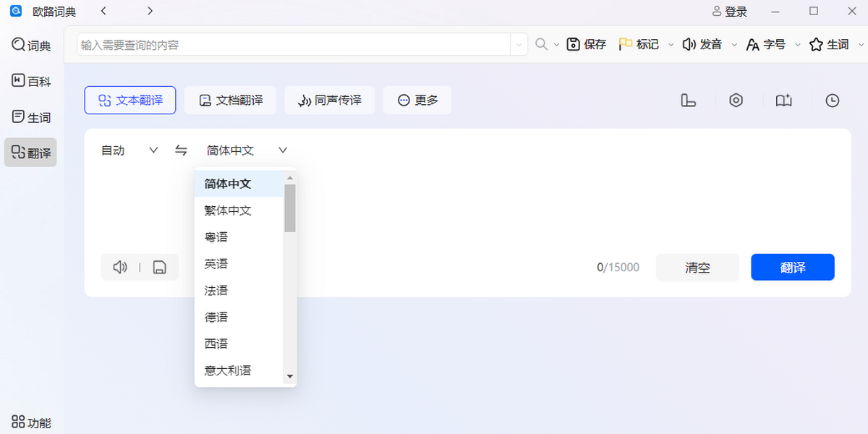The height and width of the screenshot is (434, 868).
Task: Click the hexagon settings icon
Action: 736,101
